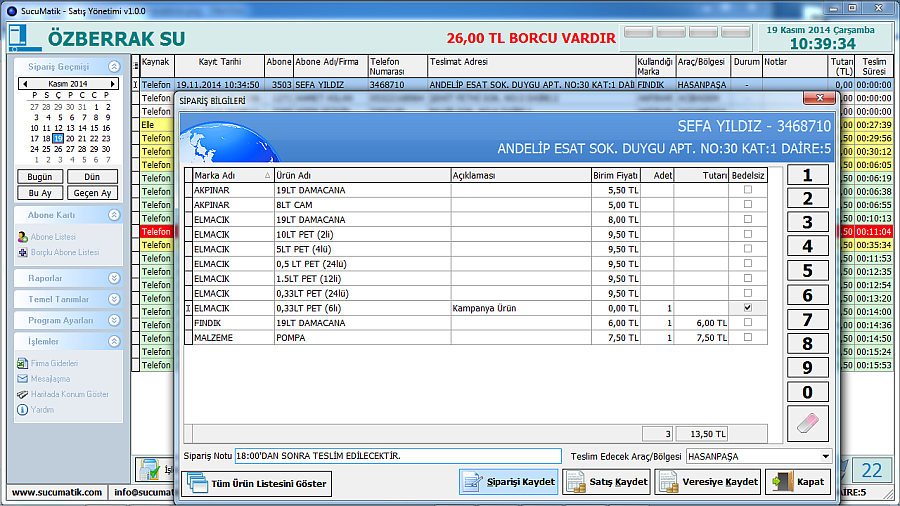Select the MALZEME POMPA row
Screen dimensions: 900x506
[x=475, y=337]
